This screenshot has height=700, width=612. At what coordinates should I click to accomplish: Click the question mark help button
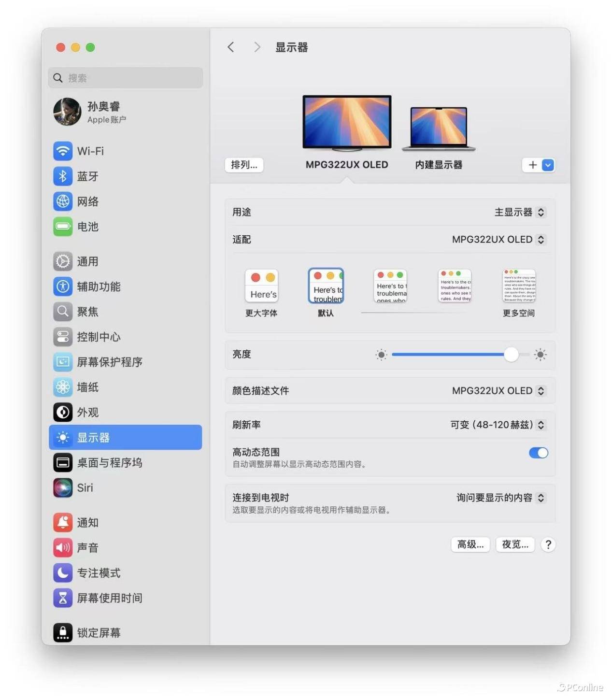coord(548,545)
